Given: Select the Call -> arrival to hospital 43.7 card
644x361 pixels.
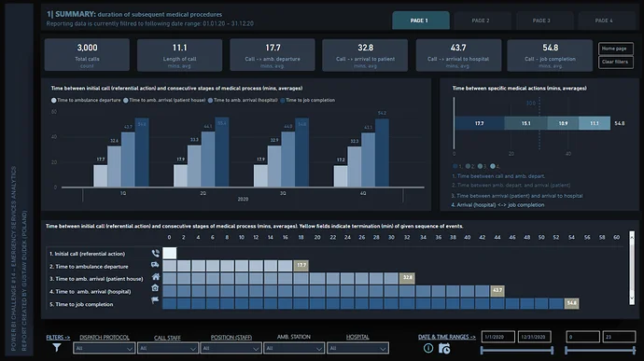Looking at the screenshot, I should 458,55.
